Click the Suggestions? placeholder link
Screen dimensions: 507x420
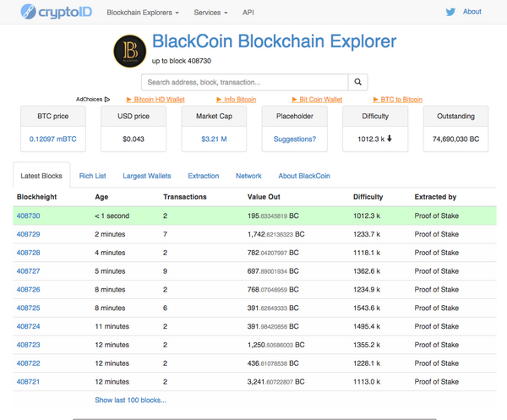[295, 139]
